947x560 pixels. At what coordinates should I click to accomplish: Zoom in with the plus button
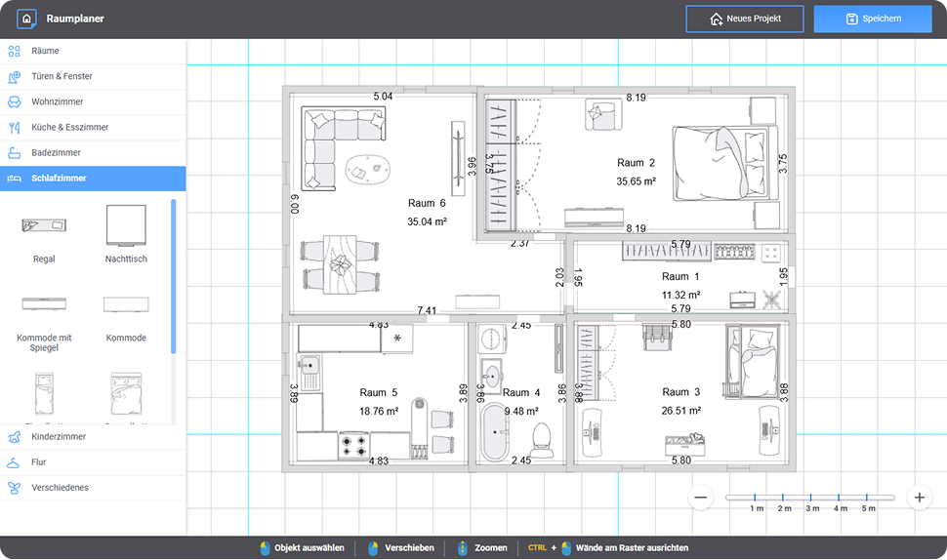tap(918, 498)
